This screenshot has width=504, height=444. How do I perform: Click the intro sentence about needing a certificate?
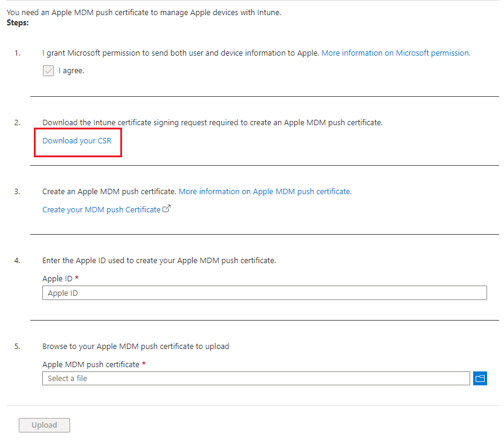click(x=143, y=12)
